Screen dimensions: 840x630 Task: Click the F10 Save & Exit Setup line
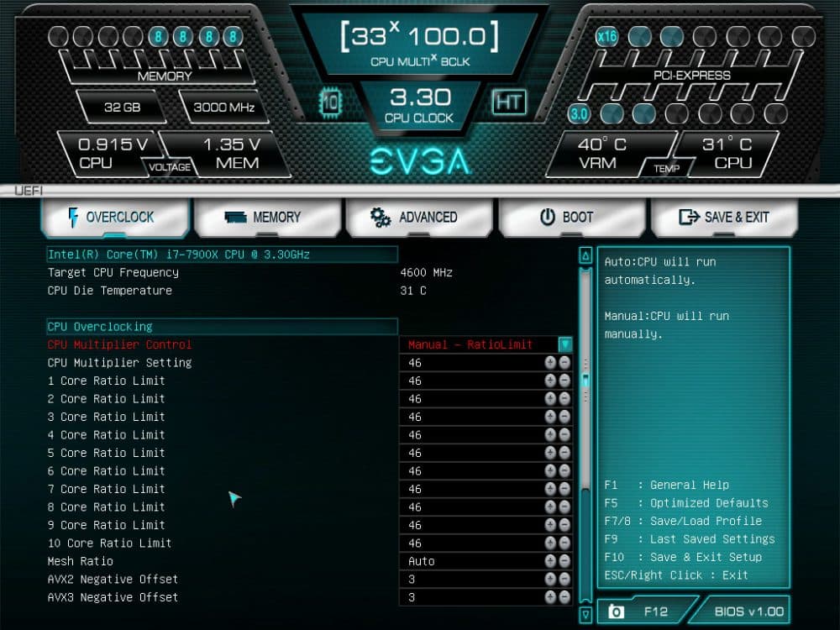683,557
